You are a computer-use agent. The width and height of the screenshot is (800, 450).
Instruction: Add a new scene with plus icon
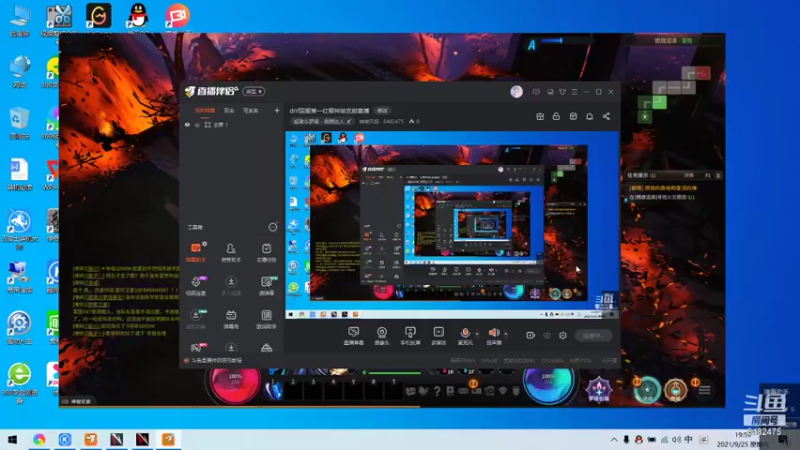(277, 110)
